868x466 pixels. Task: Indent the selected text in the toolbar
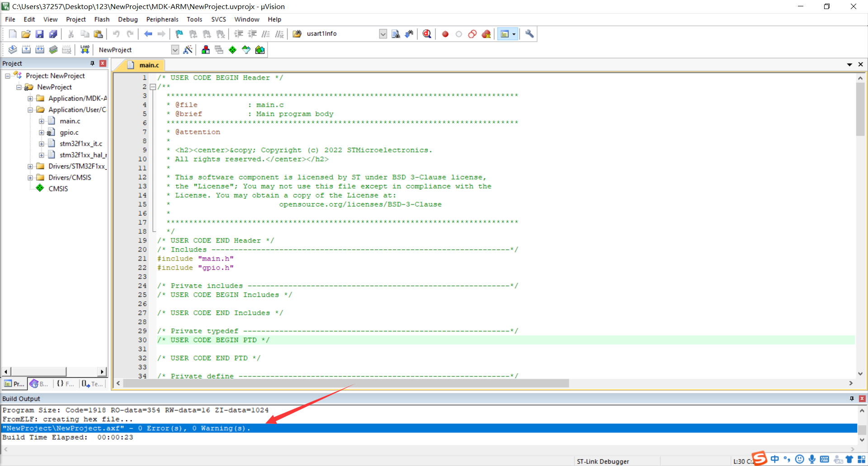pyautogui.click(x=239, y=34)
